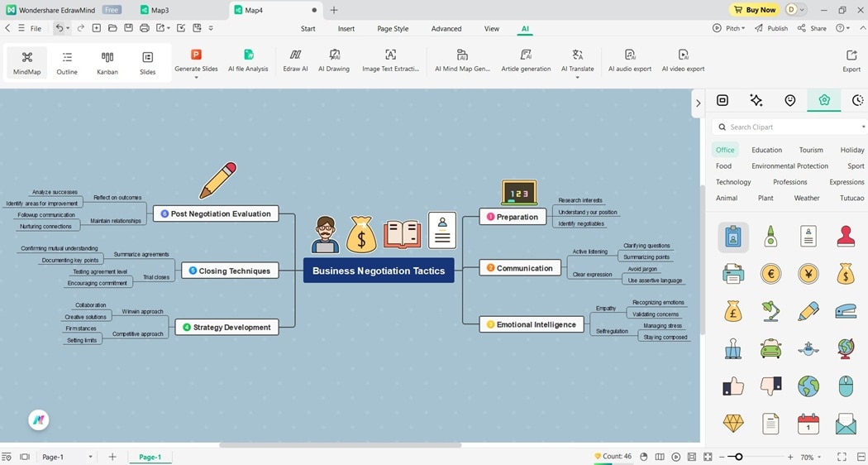Expand the quick toolbar overflow arrow
Screen dimensions: 868x465
tap(211, 27)
